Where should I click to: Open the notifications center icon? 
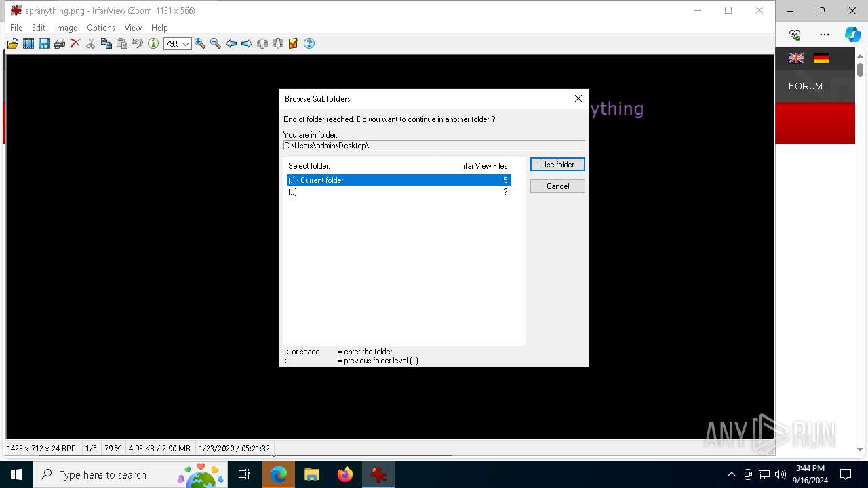846,474
